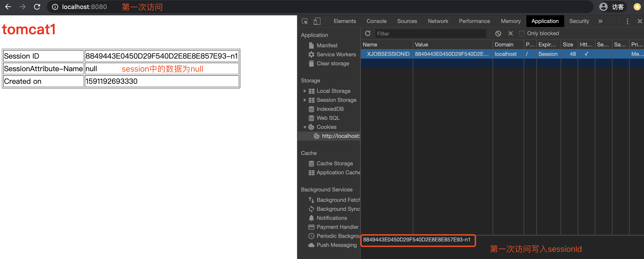The height and width of the screenshot is (259, 644).
Task: Click the tomcat1 page heading
Action: pos(29,30)
